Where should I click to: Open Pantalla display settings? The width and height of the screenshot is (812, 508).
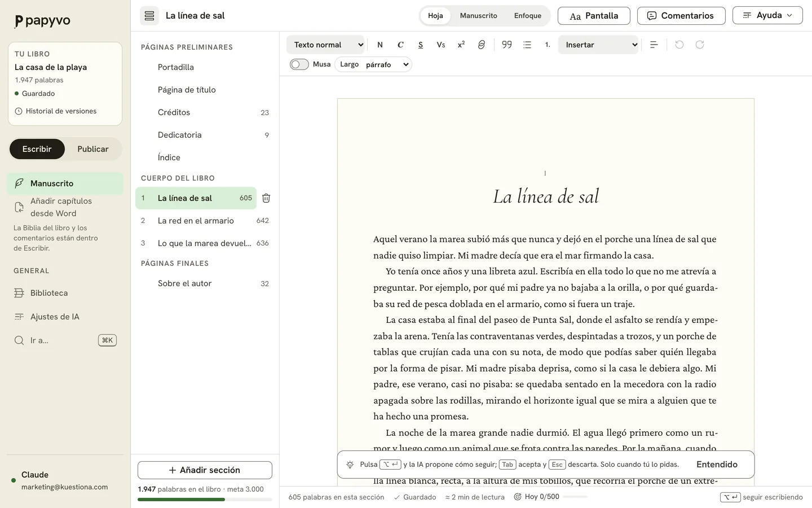[594, 16]
